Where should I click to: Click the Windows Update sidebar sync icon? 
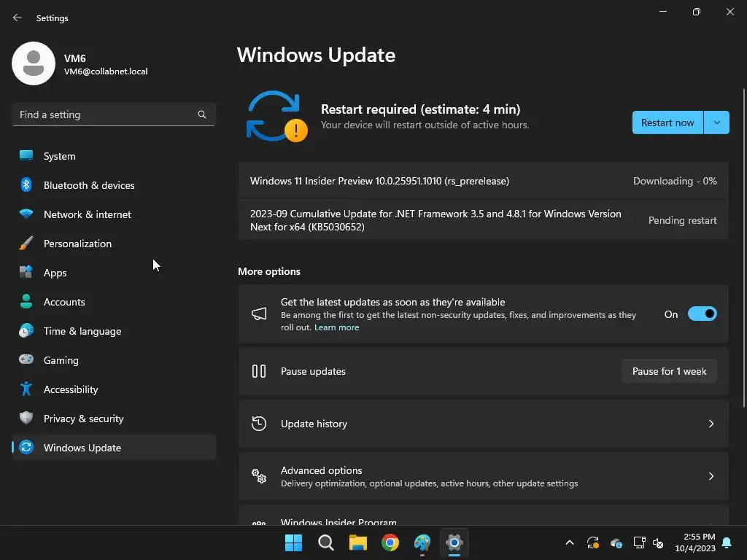coord(26,447)
